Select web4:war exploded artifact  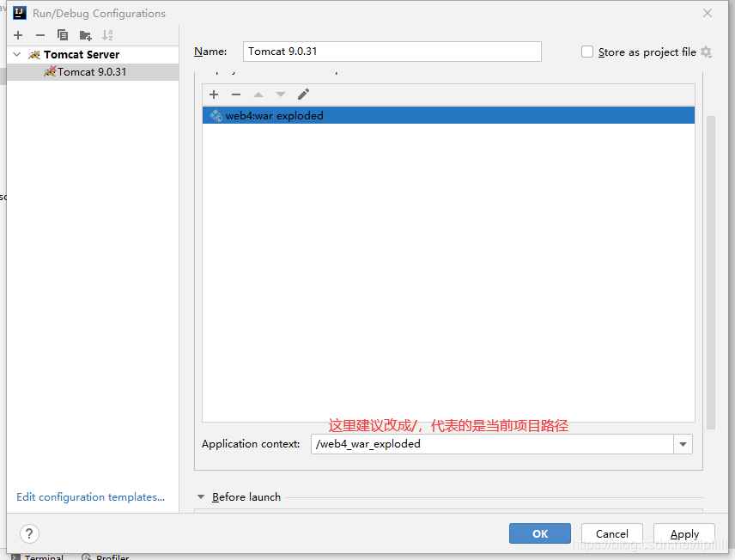tap(448, 115)
